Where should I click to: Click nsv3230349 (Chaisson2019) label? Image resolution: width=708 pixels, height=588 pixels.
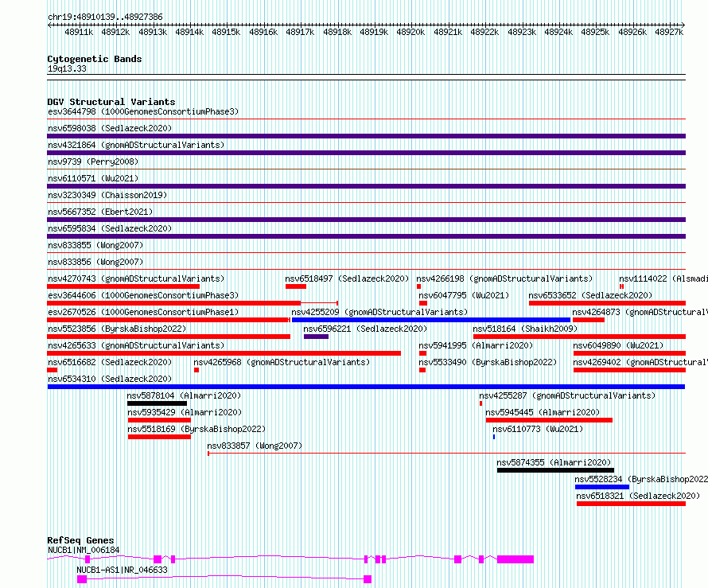[107, 195]
